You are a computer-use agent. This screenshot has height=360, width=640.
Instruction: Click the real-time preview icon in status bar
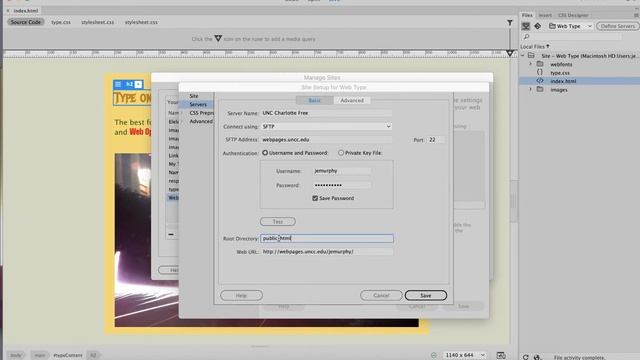[x=501, y=355]
